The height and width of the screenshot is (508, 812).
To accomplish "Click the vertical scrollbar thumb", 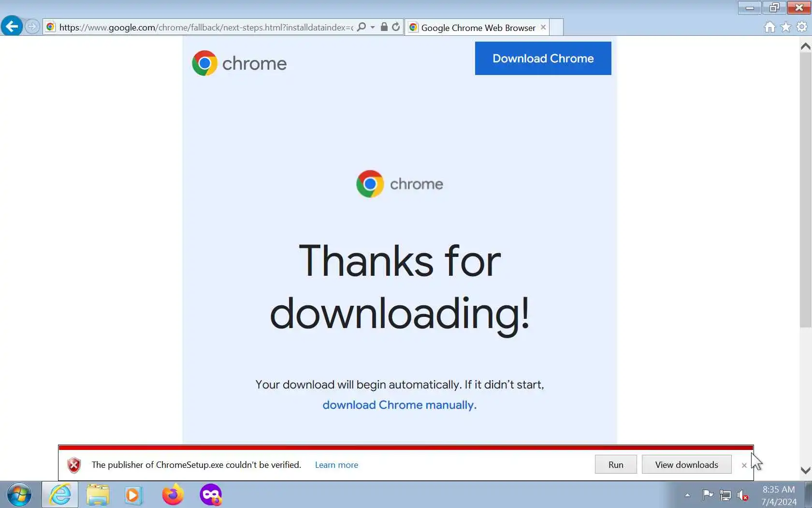I will pyautogui.click(x=805, y=190).
